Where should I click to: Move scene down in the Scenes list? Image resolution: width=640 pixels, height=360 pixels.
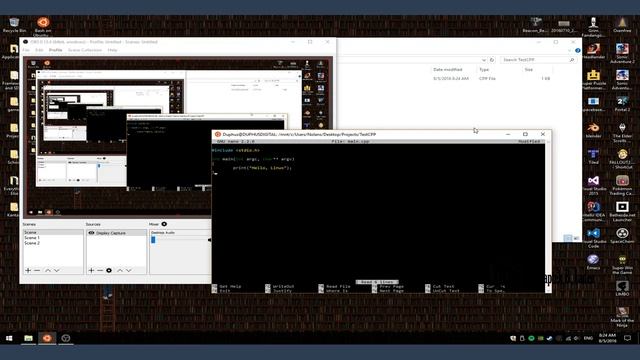(x=57, y=270)
